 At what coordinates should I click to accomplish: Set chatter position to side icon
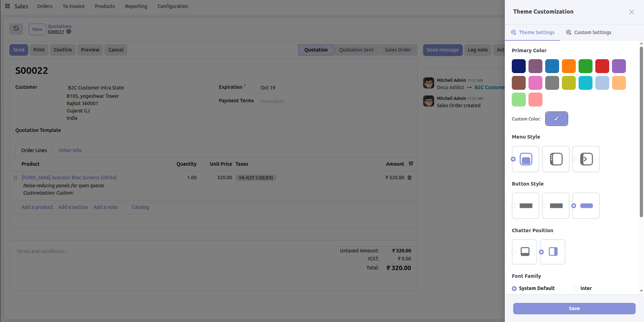pos(553,251)
